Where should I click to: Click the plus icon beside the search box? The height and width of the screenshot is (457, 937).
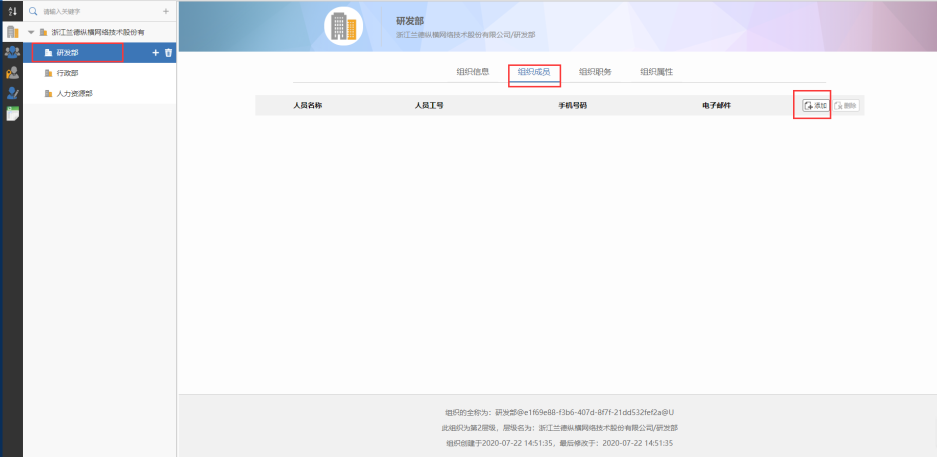point(166,11)
